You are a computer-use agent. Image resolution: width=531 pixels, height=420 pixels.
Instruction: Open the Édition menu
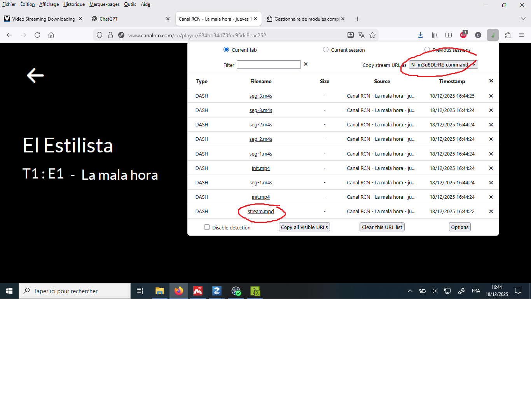click(28, 4)
